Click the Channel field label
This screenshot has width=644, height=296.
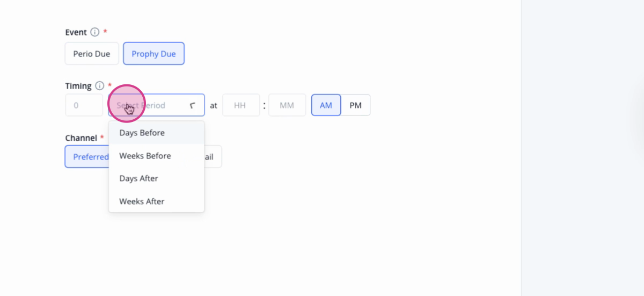[81, 138]
